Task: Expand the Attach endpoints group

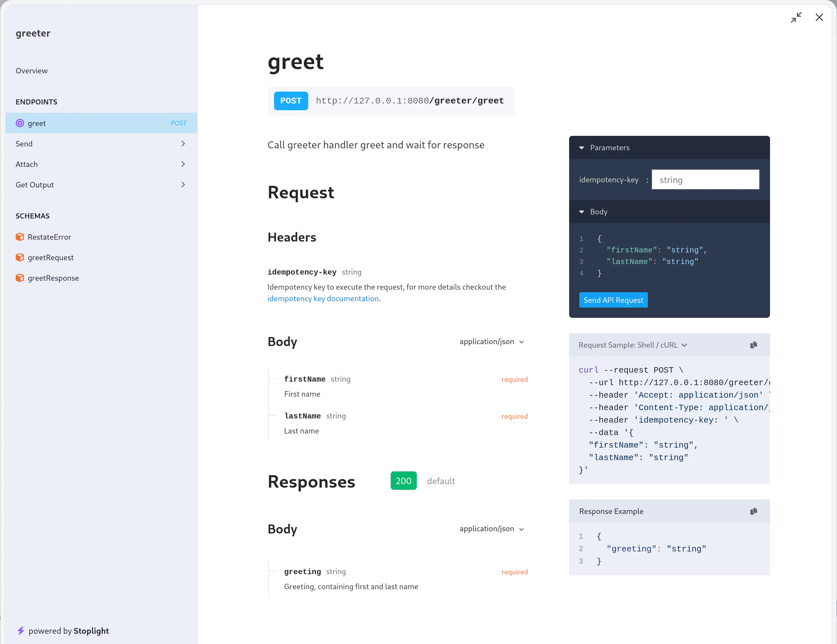Action: [x=183, y=164]
